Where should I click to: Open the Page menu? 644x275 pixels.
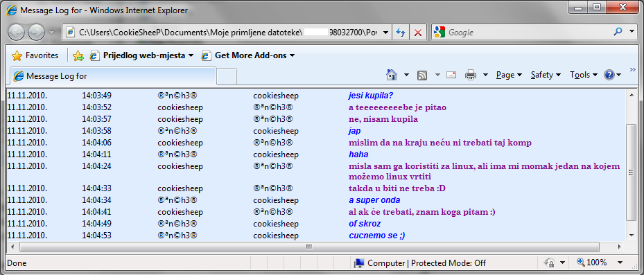[509, 75]
